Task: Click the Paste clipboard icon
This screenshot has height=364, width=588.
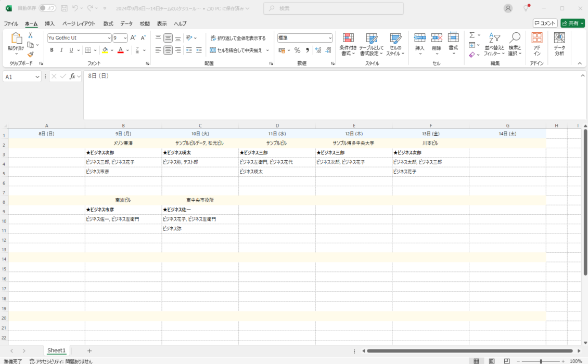Action: point(16,38)
